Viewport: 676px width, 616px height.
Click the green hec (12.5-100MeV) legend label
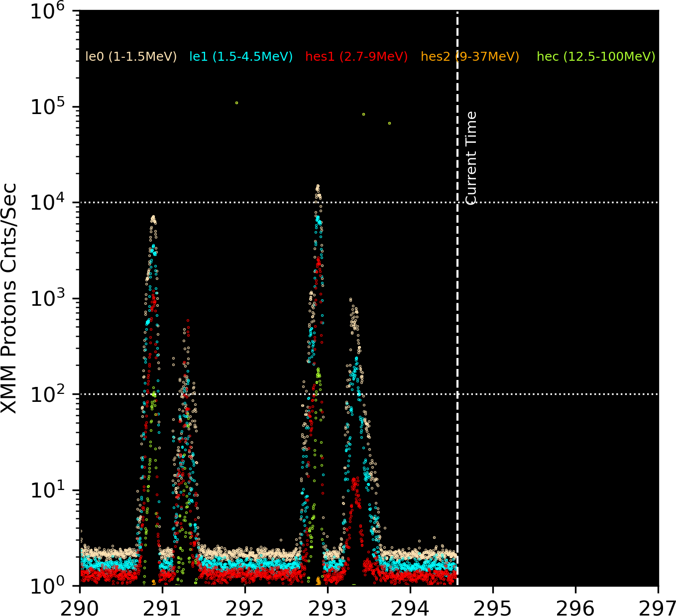(x=596, y=57)
